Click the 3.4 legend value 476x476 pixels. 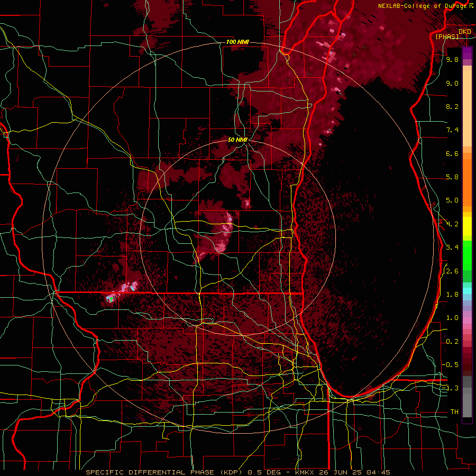pos(452,248)
